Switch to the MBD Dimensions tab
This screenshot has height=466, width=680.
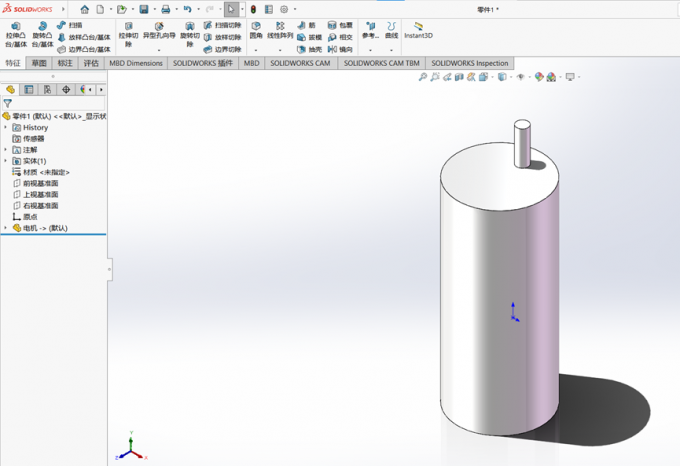[x=136, y=63]
